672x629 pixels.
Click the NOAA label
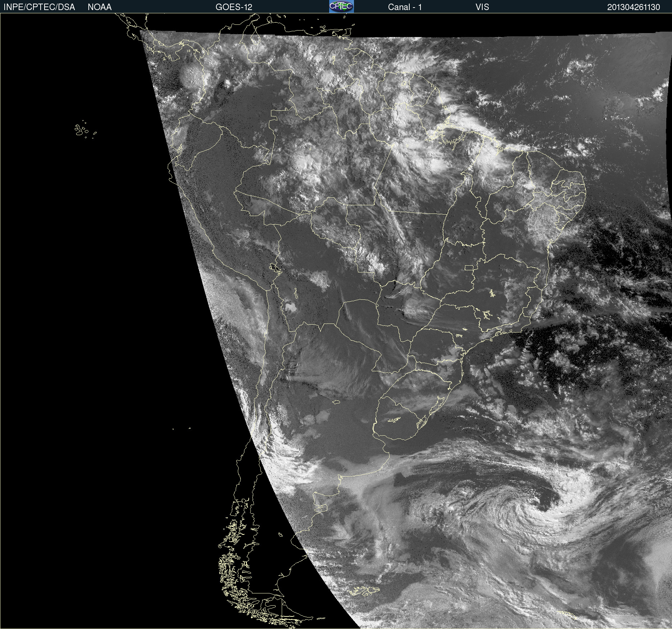[x=100, y=7]
